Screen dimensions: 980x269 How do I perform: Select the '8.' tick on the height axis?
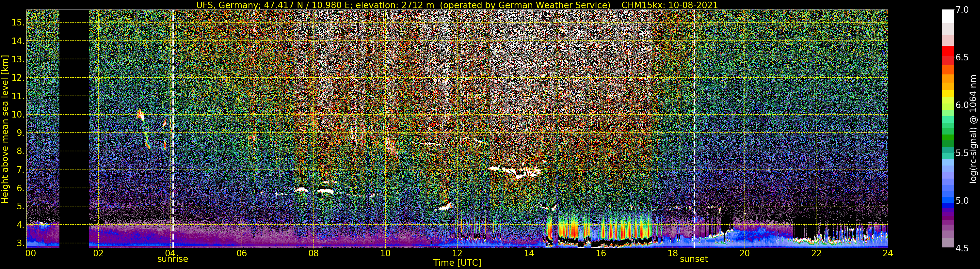click(20, 151)
